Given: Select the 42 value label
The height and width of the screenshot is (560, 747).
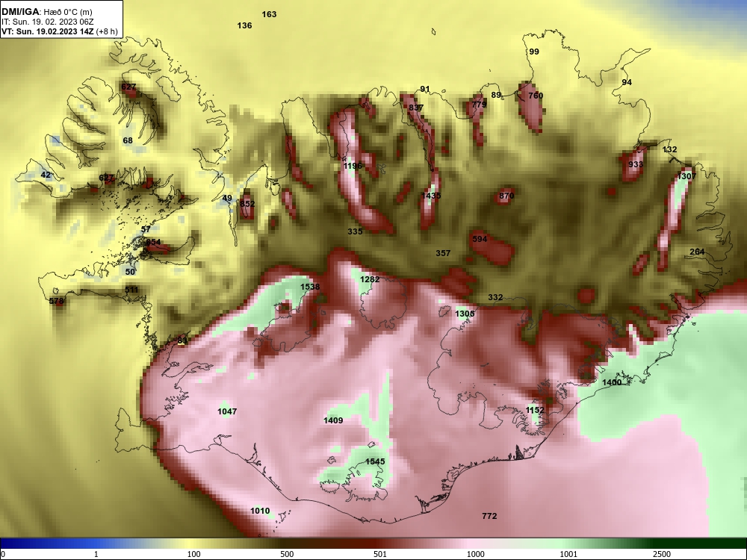Looking at the screenshot, I should [46, 175].
